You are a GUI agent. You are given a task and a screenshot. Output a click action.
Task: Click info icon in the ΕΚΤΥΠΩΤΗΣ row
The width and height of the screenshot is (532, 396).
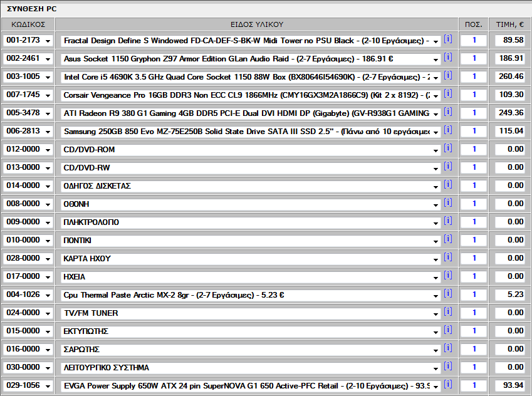point(448,330)
